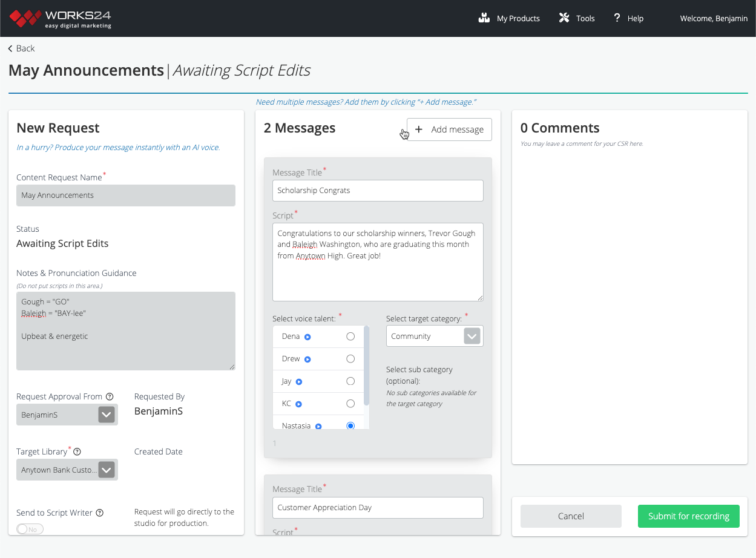Click the My Products boxes icon

tap(484, 18)
